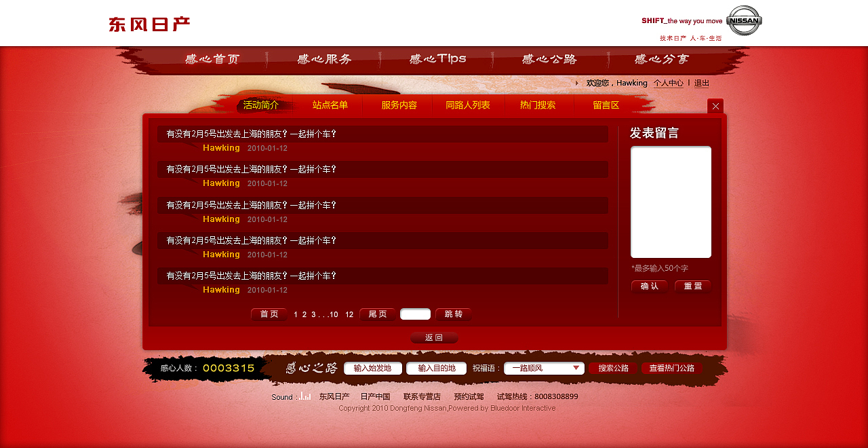
Task: Open 感心公路 navigation menu
Action: tap(549, 59)
